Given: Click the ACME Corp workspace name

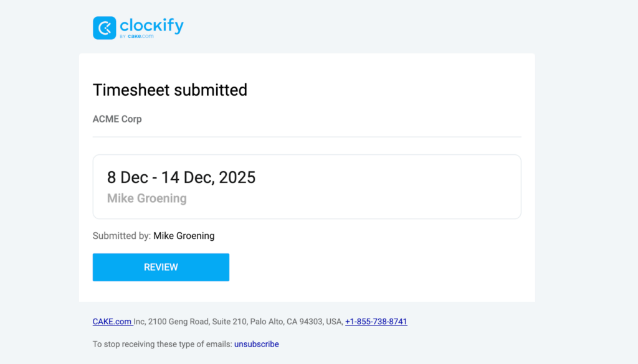Looking at the screenshot, I should [x=117, y=119].
